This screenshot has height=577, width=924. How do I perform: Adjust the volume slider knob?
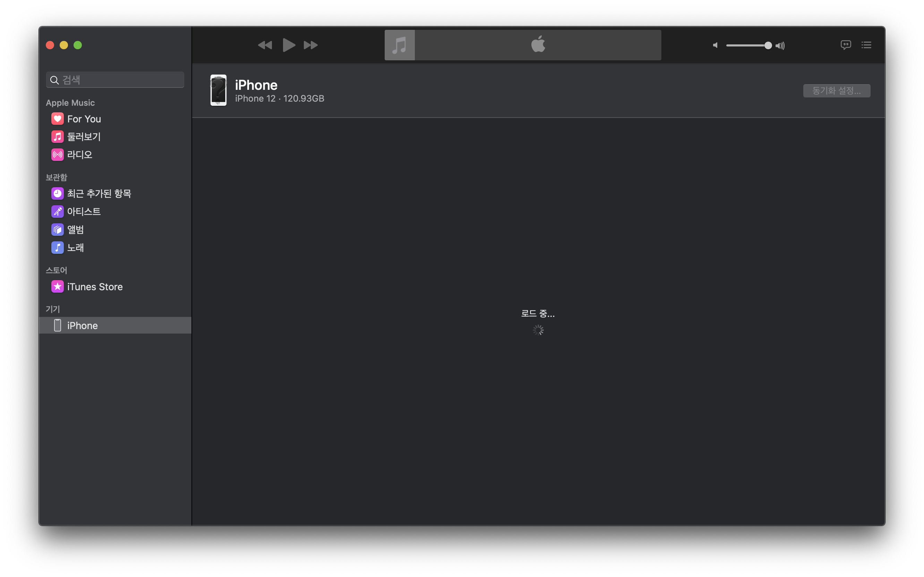[768, 45]
